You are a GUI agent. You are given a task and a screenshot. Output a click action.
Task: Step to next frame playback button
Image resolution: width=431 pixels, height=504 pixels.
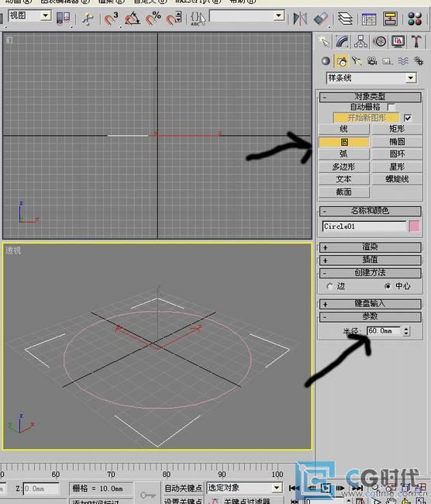coord(340,488)
